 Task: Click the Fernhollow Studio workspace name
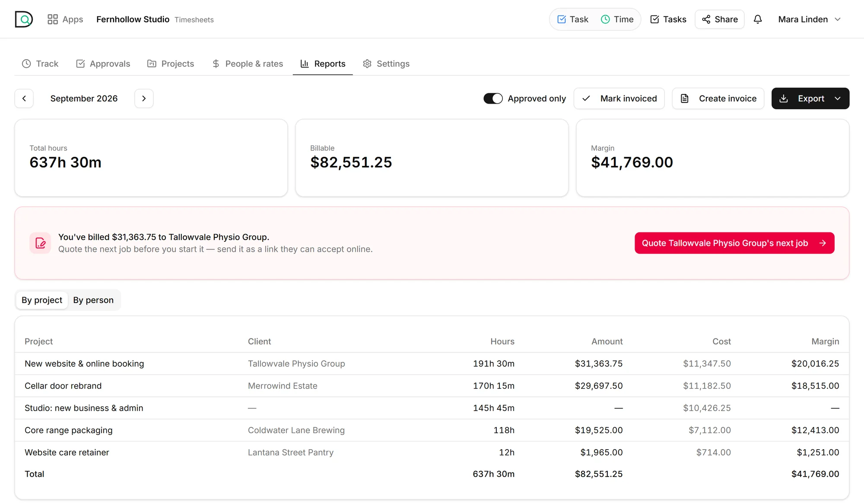(x=133, y=19)
